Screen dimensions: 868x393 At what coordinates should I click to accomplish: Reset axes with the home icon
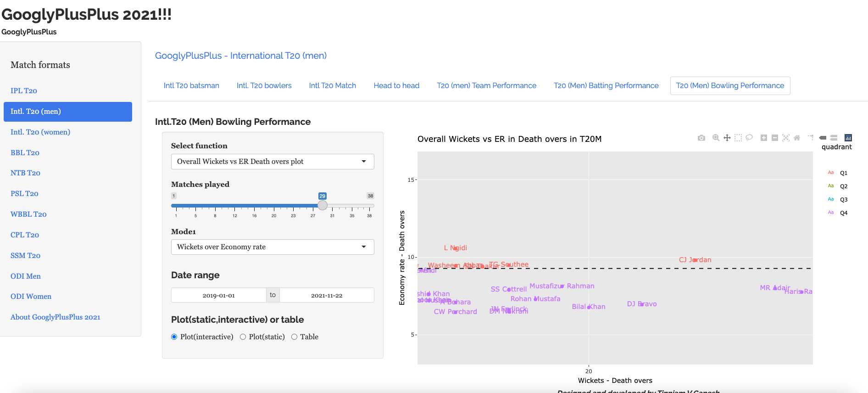tap(797, 138)
